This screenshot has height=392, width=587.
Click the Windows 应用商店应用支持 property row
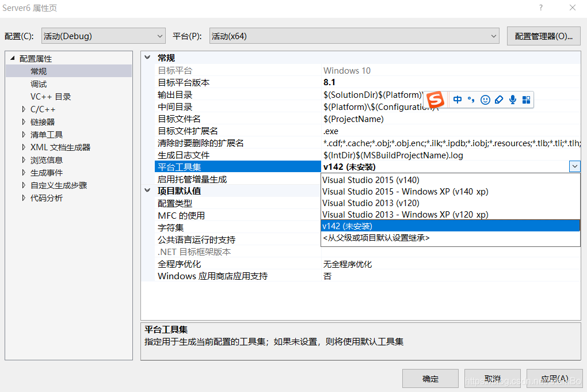click(x=368, y=276)
